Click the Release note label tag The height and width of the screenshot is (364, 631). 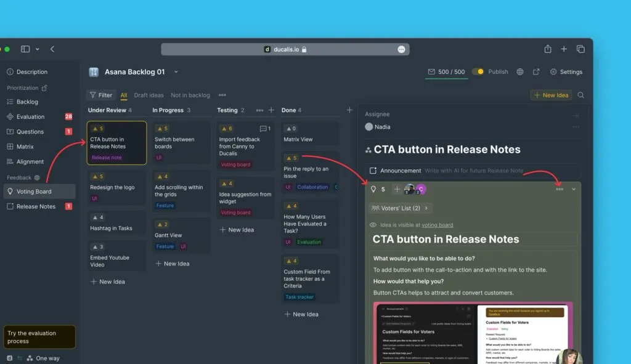tap(107, 158)
